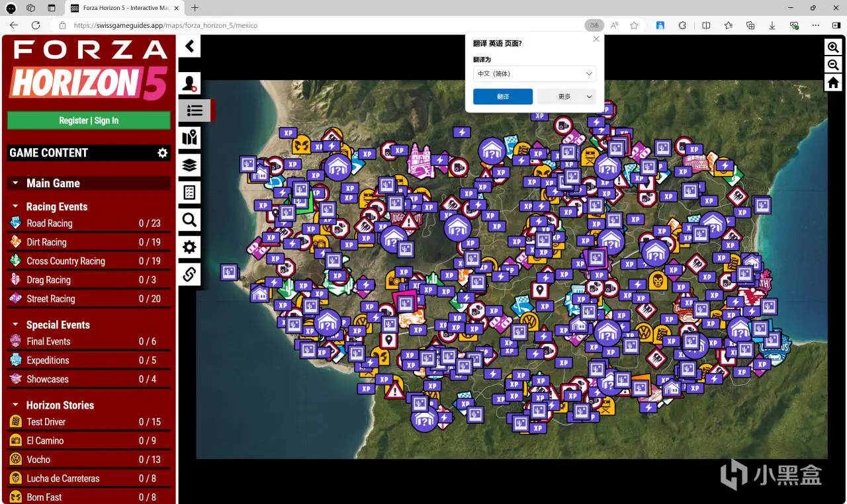Viewport: 847px width, 504px height.
Task: Click the pink cathedral marker on the map
Action: (420, 161)
